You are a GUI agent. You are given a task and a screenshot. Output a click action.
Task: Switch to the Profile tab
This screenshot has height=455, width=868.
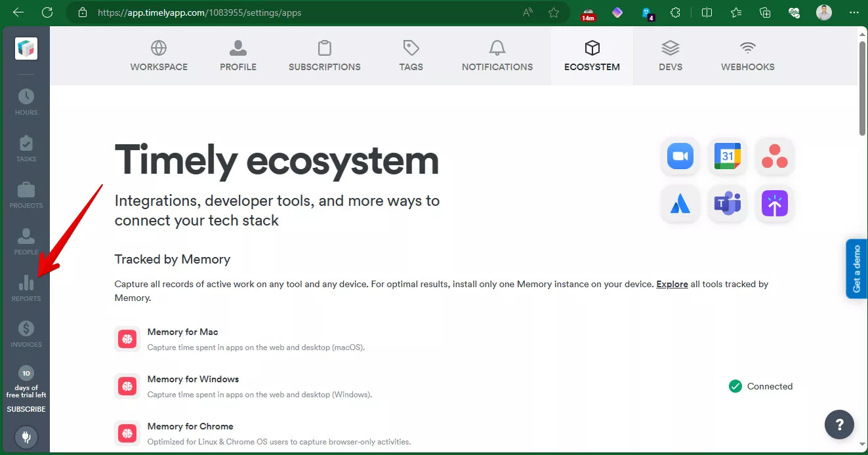click(238, 56)
